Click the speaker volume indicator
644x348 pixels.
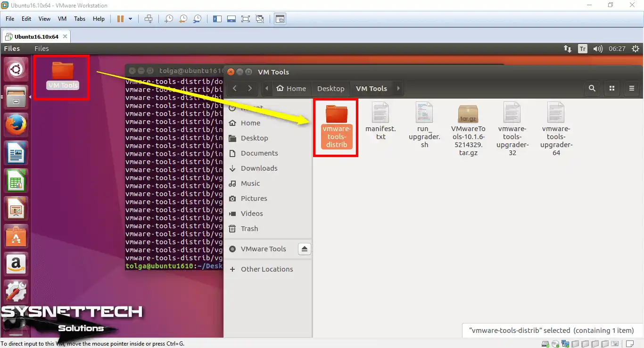[x=598, y=48]
